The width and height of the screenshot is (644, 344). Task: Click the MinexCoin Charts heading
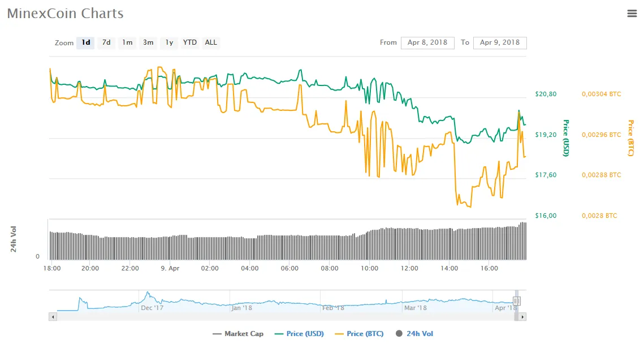tap(65, 14)
